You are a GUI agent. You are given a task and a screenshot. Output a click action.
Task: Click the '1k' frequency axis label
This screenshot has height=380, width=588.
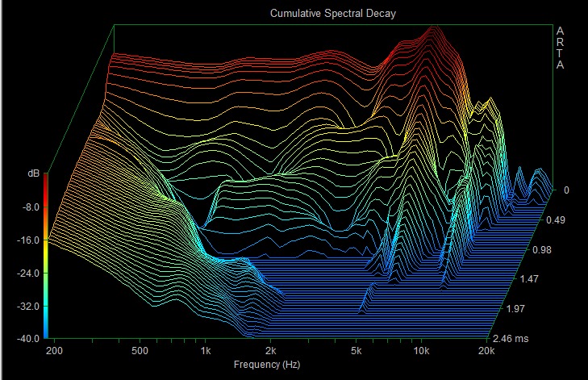click(206, 351)
